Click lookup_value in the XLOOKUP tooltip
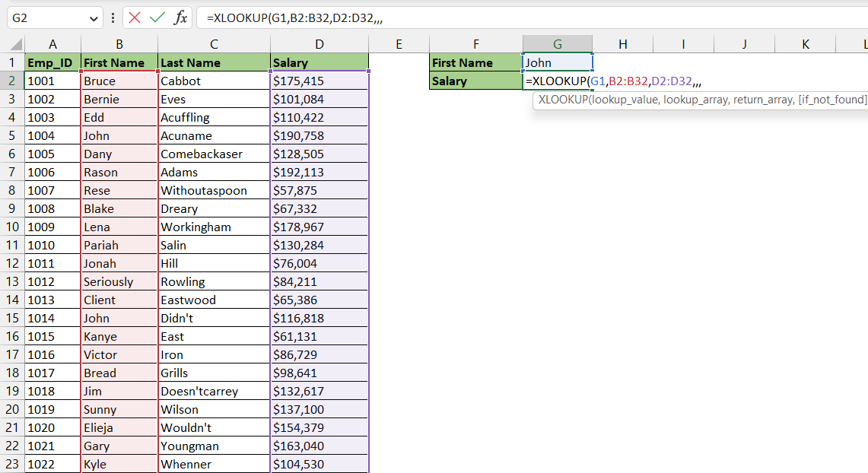This screenshot has width=868, height=473. [625, 100]
